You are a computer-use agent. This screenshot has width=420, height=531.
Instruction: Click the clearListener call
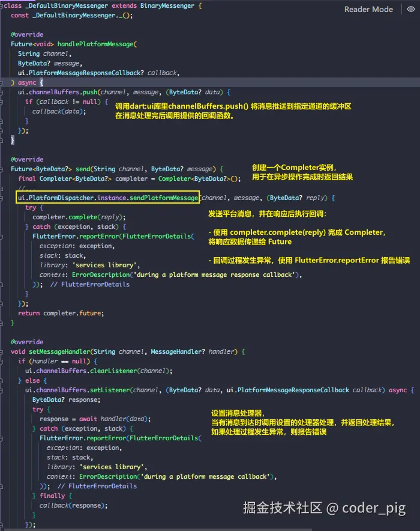[113, 371]
